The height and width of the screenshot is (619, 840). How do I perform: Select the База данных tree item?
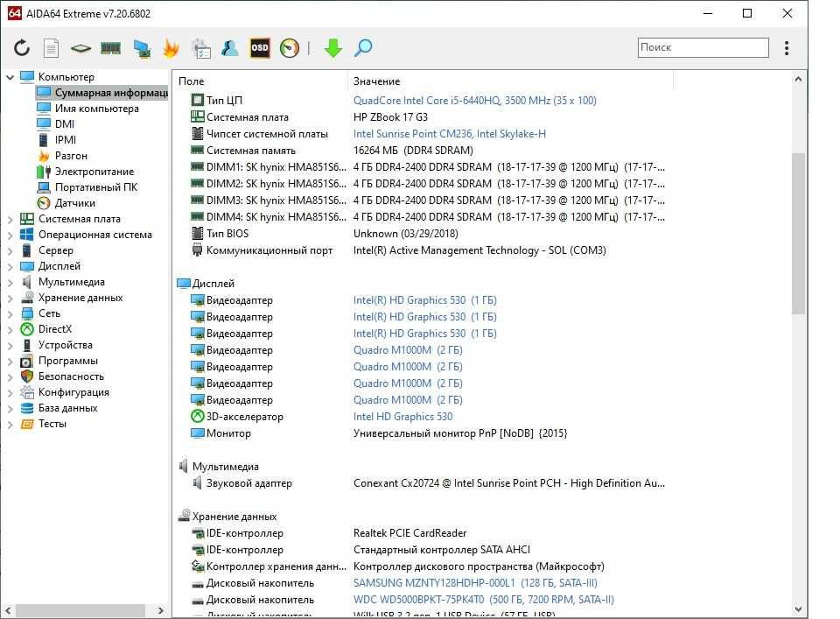68,408
